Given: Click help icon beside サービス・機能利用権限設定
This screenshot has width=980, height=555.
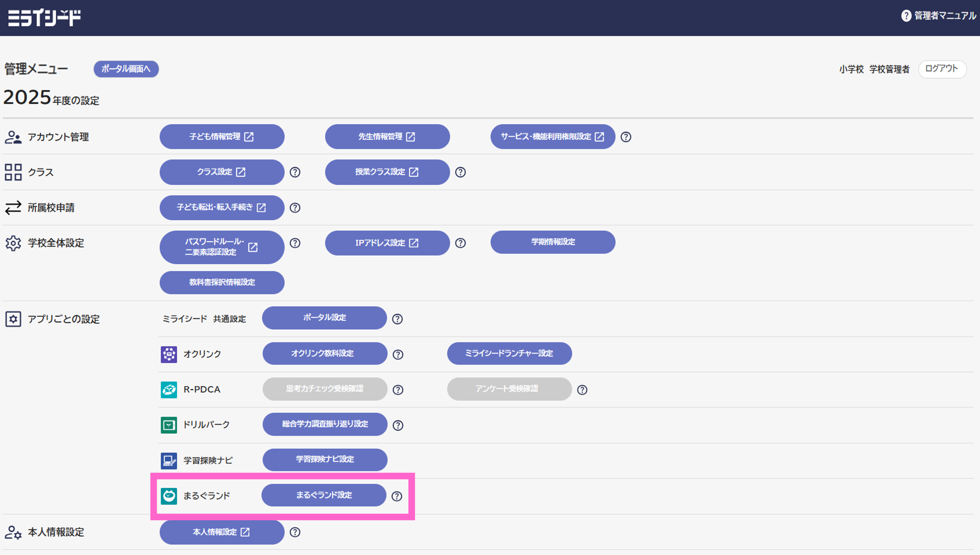Looking at the screenshot, I should pos(625,137).
